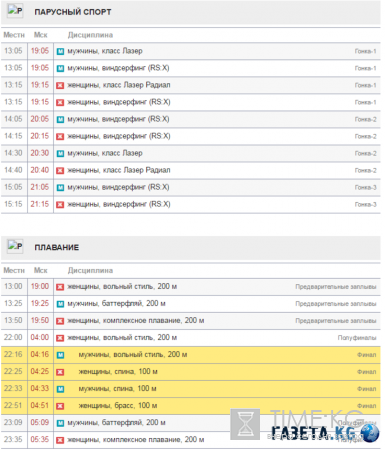This screenshot has width=385, height=450.
Task: Click women's icon in the 14:15 row
Action: click(60, 137)
